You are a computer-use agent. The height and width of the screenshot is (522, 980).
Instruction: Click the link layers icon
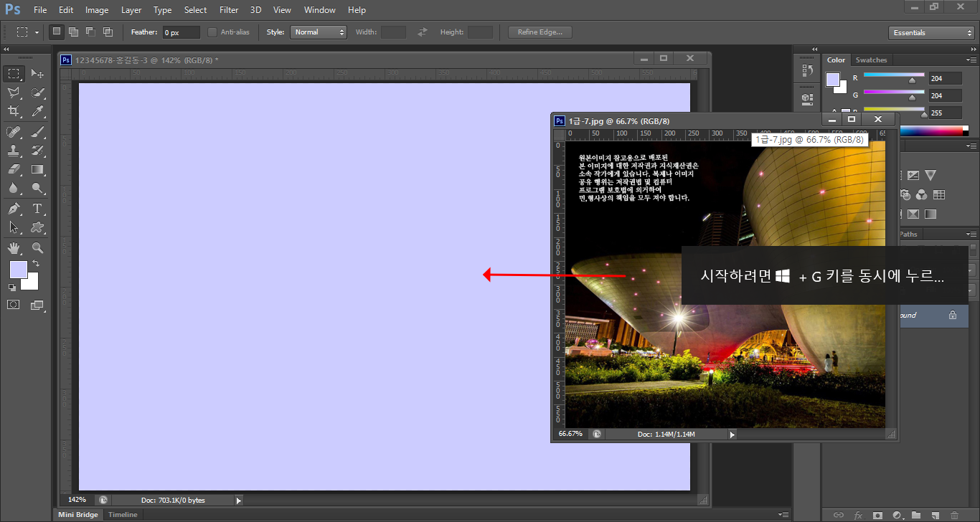(839, 515)
